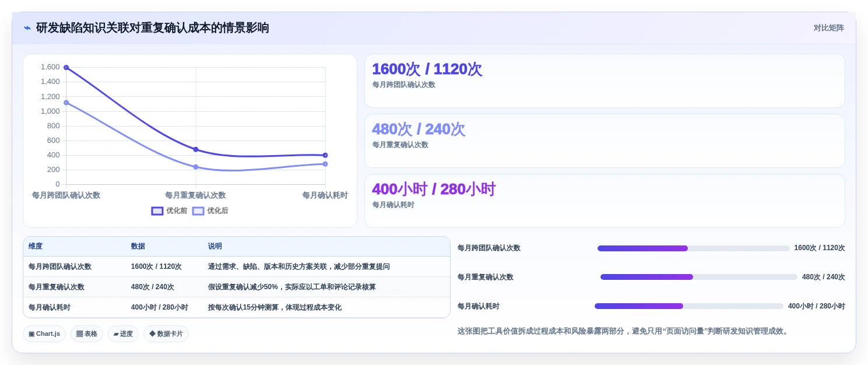
Task: Select the 数据卡片 tag chip
Action: pyautogui.click(x=166, y=334)
